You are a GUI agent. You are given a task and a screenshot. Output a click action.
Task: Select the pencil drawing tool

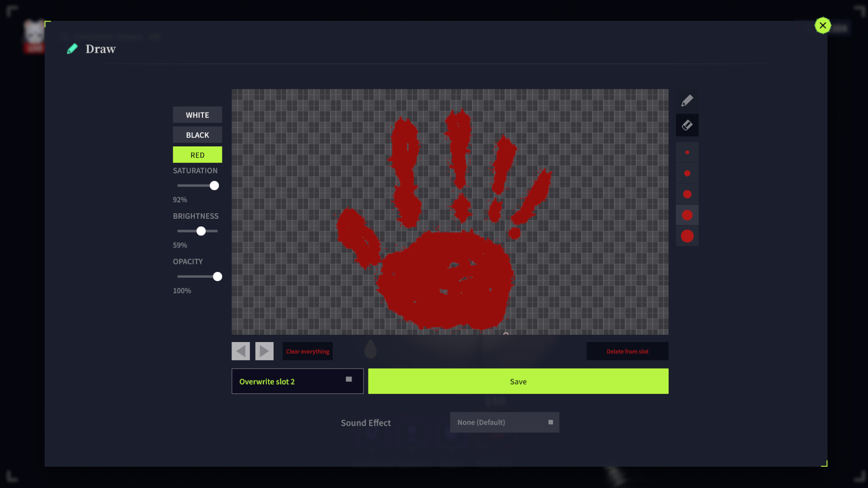pos(687,100)
